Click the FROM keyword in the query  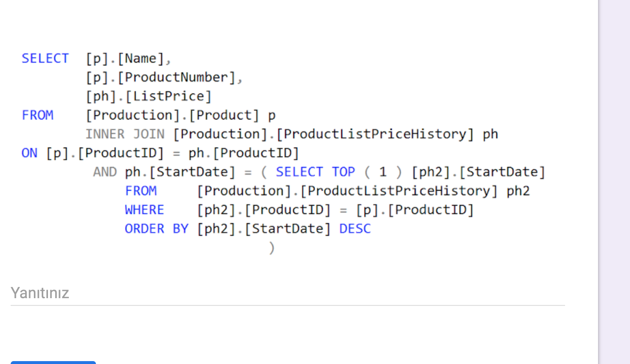(x=37, y=115)
